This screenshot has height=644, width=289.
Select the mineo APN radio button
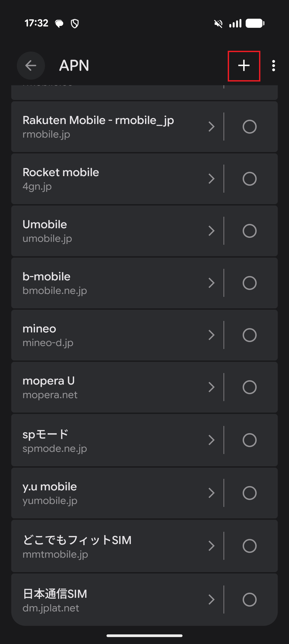click(x=249, y=335)
